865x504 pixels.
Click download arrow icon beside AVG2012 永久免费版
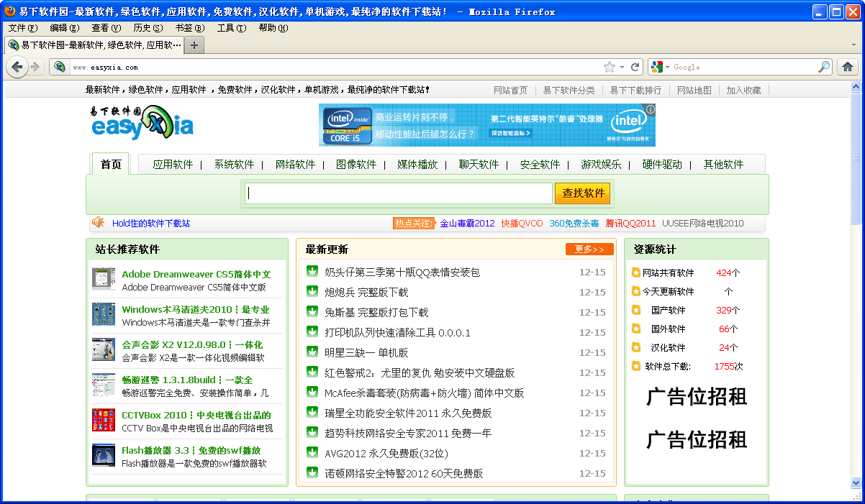(312, 452)
